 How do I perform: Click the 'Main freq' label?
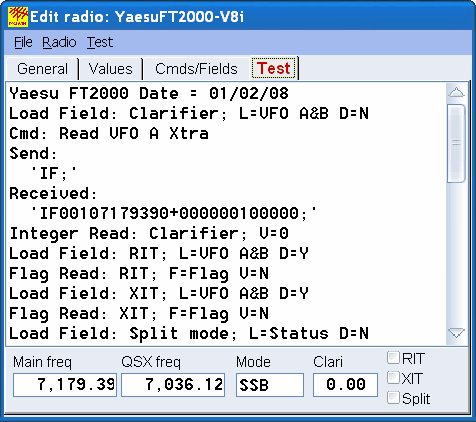tap(42, 362)
